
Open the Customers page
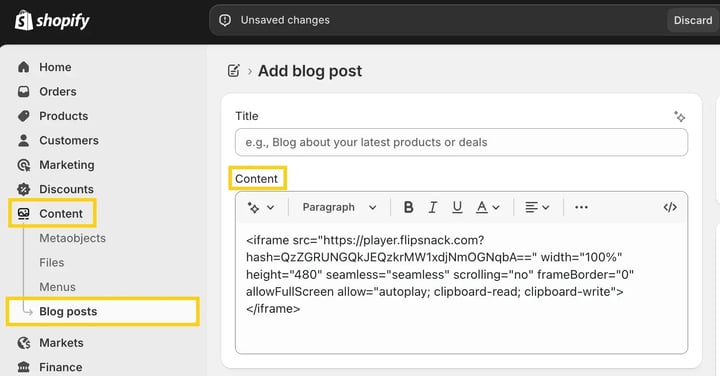69,140
